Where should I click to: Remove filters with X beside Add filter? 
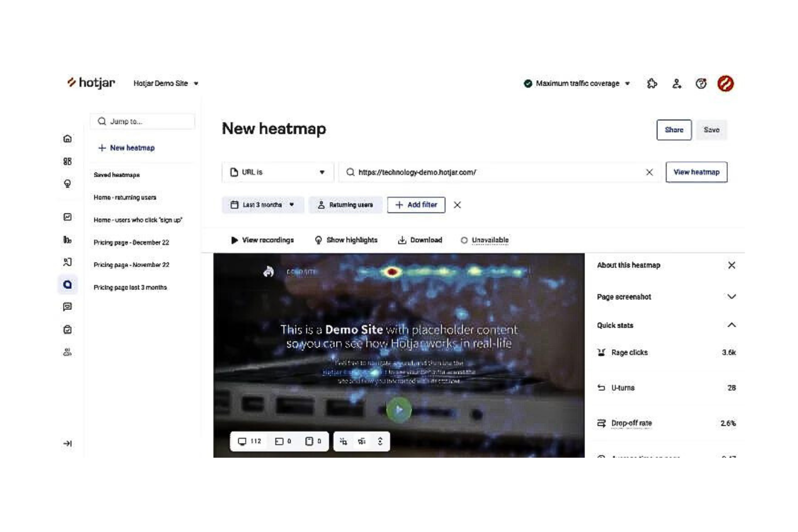(x=457, y=205)
